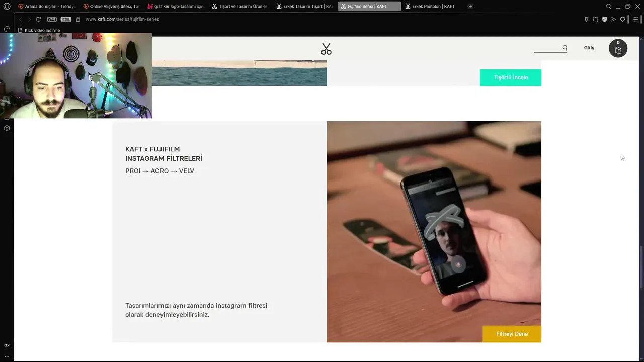Take a snapshot with the capture icon

[x=595, y=19]
